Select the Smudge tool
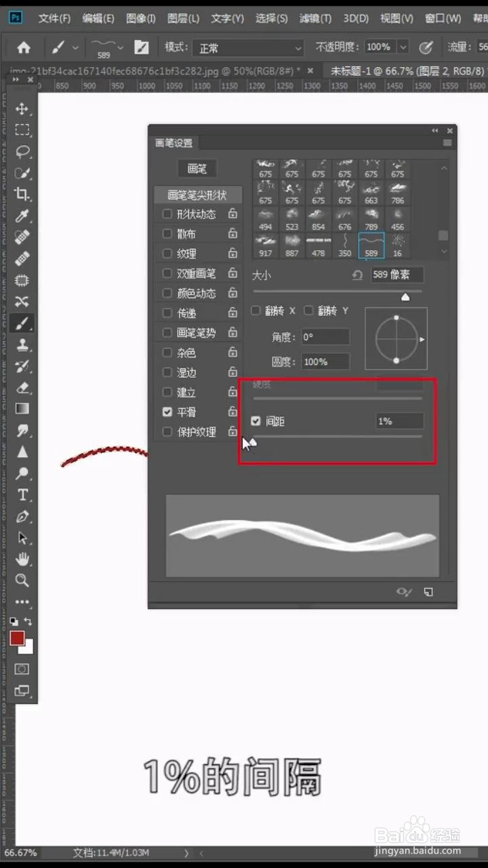 [22, 431]
